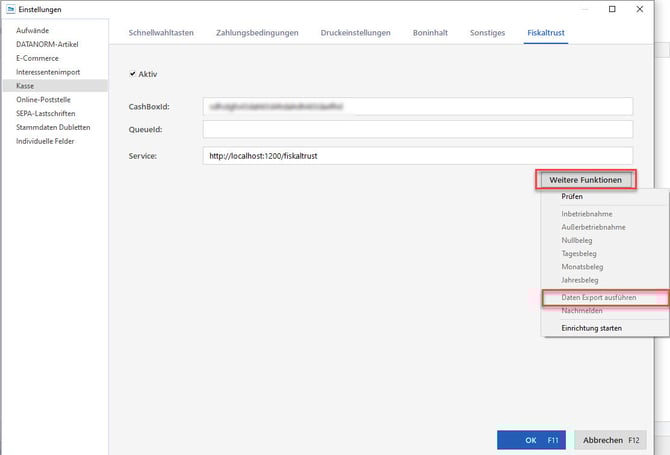Focus the Service URL field
The height and width of the screenshot is (455, 670).
[x=417, y=156]
